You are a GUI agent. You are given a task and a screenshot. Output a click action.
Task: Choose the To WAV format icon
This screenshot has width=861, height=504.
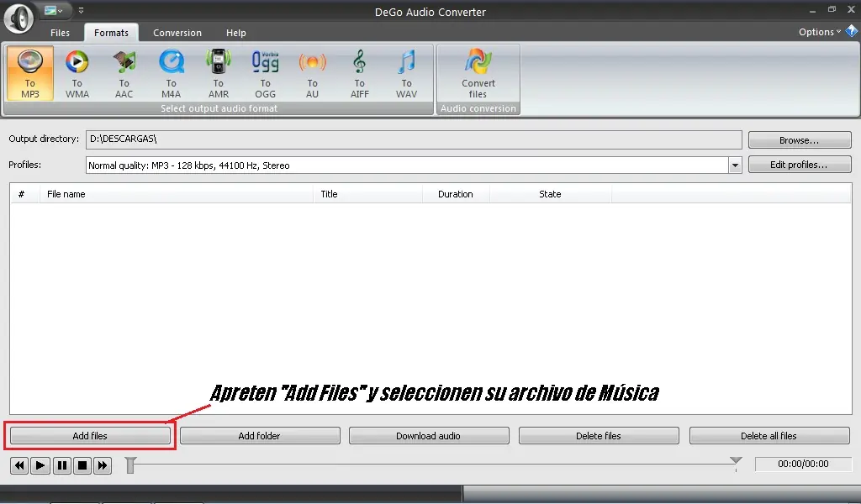[406, 73]
